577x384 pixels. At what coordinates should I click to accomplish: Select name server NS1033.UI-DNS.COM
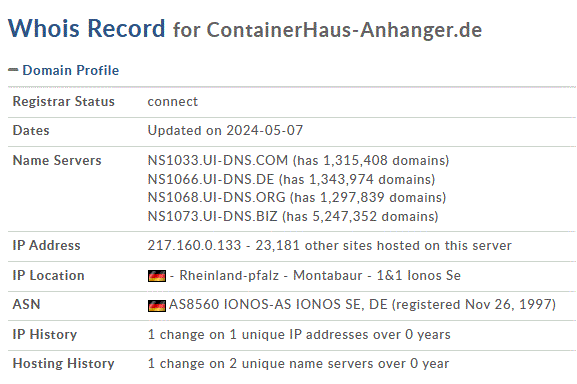point(217,160)
